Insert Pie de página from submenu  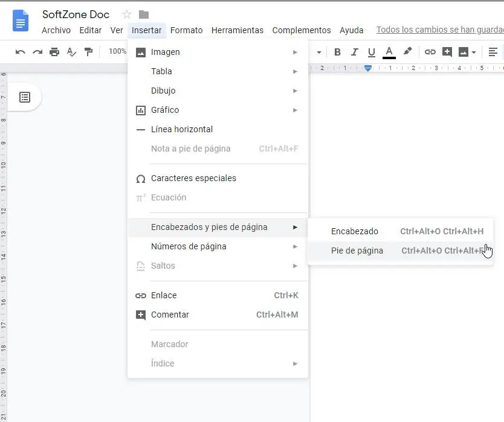point(401,251)
